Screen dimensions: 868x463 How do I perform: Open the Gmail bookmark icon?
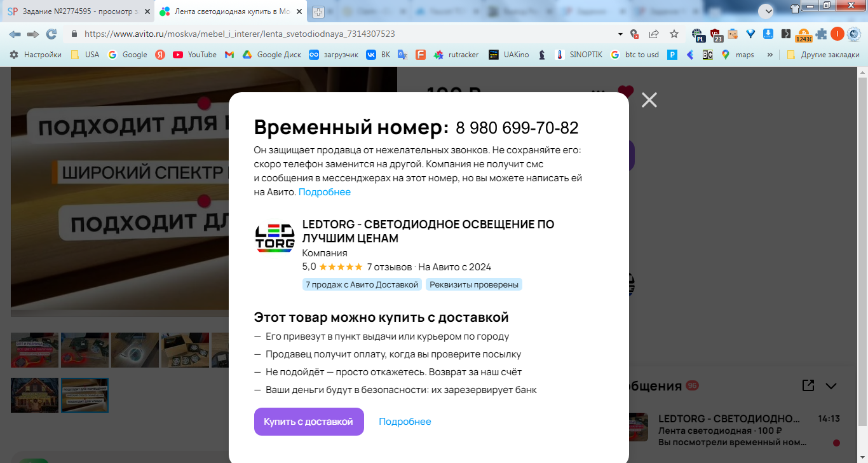tap(229, 55)
